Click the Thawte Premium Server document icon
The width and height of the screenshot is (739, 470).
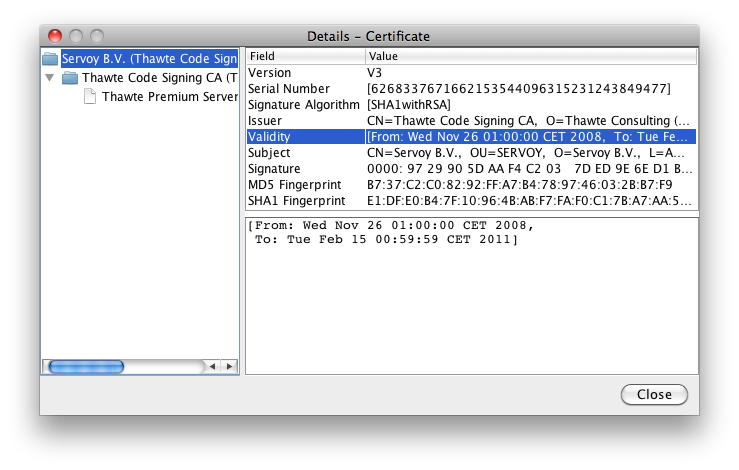tap(90, 97)
